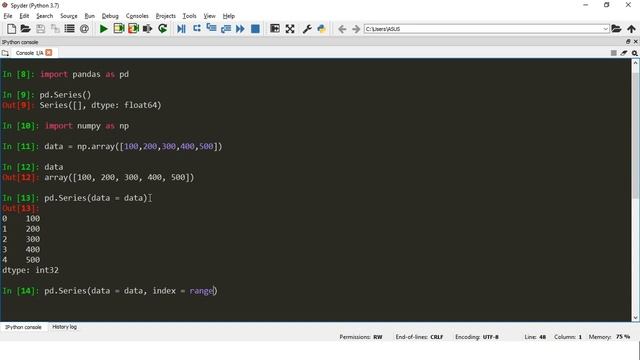The height and width of the screenshot is (360, 640).
Task: Open the Search menu
Action: coord(44,16)
